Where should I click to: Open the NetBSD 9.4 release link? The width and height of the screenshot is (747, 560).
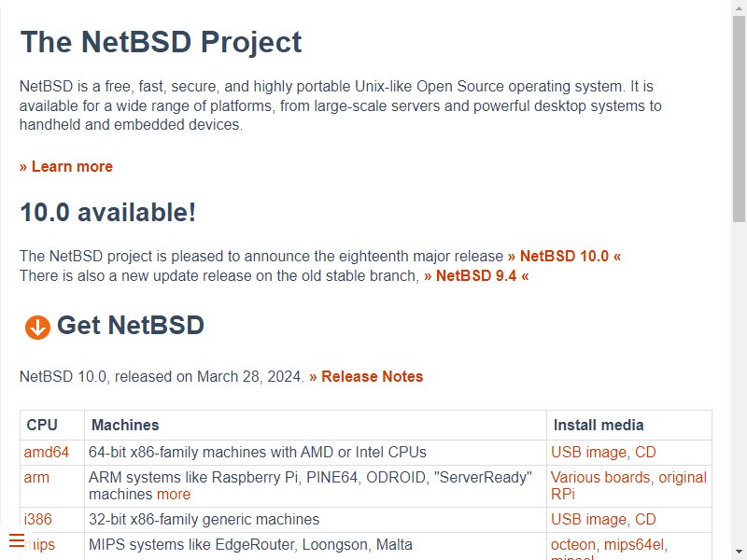[476, 275]
